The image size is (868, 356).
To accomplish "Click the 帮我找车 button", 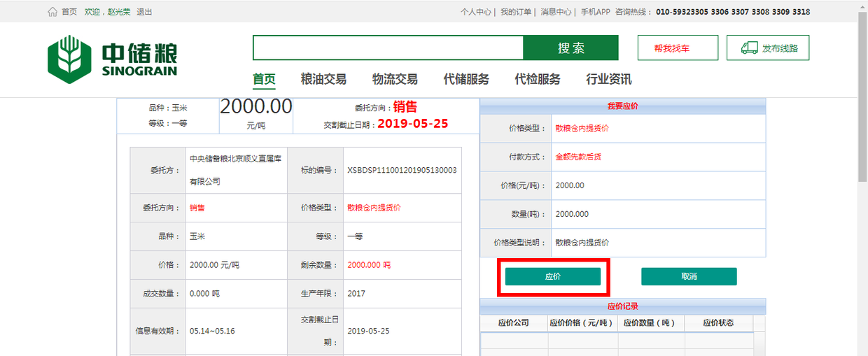I will click(x=678, y=48).
